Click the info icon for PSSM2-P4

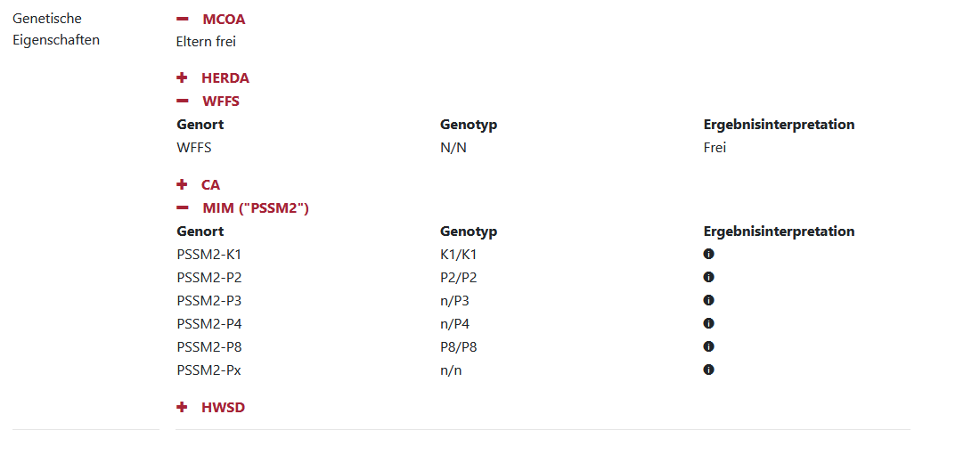(x=708, y=323)
